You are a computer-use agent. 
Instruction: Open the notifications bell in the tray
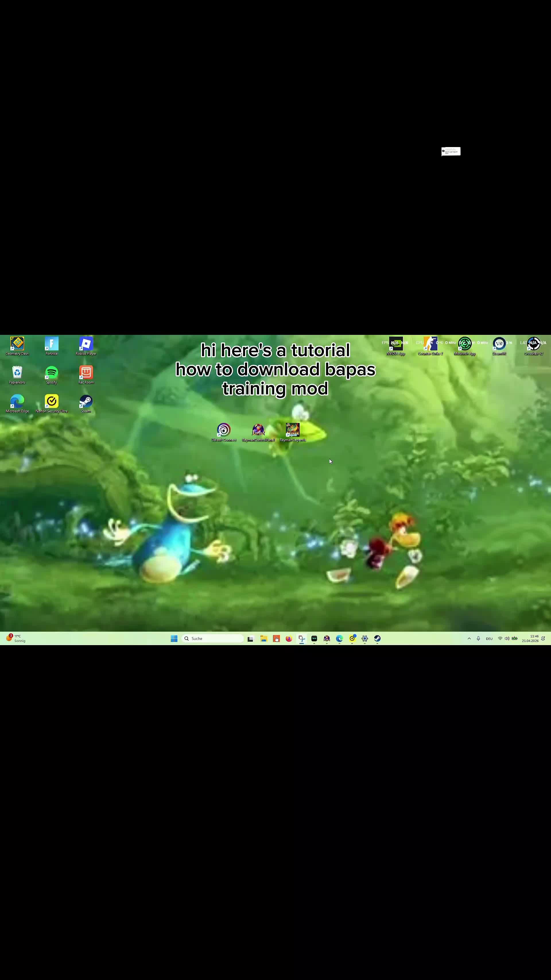click(544, 639)
